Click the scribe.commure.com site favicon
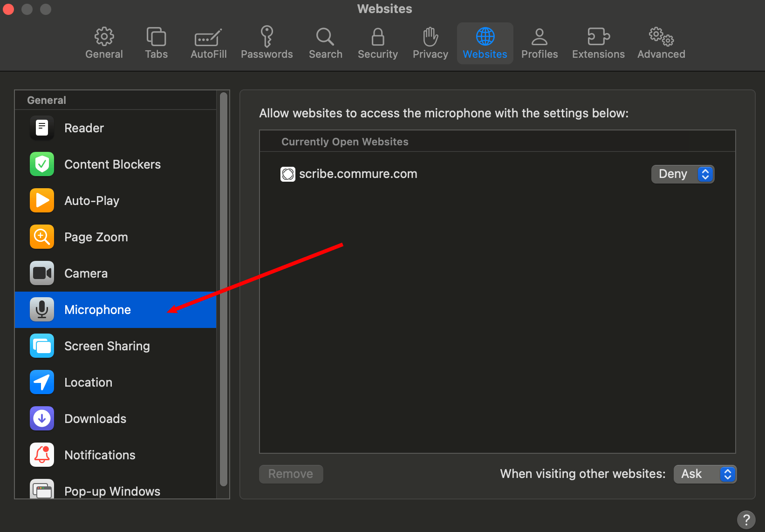 288,174
